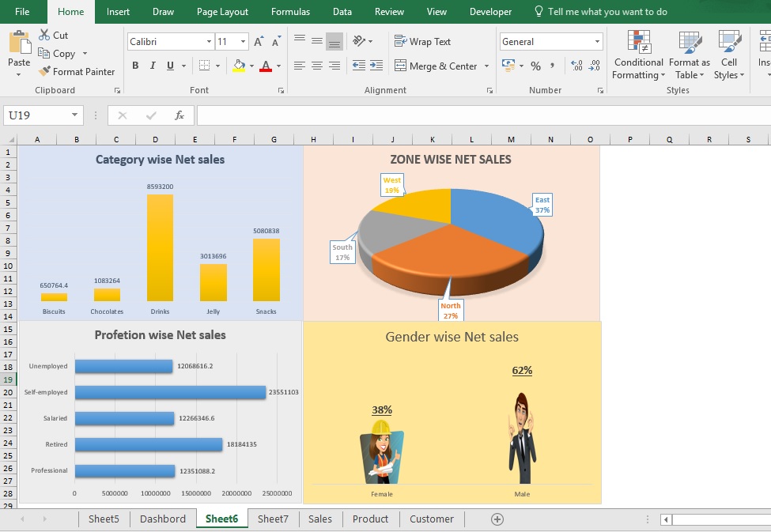The height and width of the screenshot is (532, 771).
Task: Open the Font name dropdown
Action: (209, 42)
